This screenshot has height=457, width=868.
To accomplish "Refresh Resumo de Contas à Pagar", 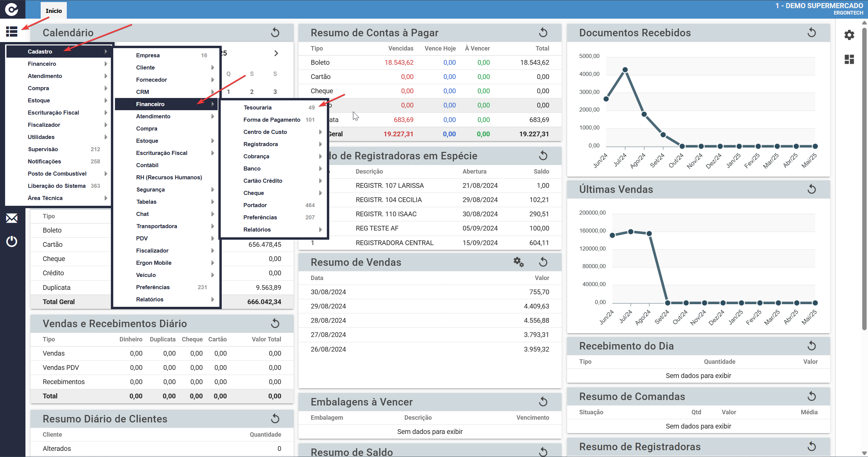I will 543,33.
